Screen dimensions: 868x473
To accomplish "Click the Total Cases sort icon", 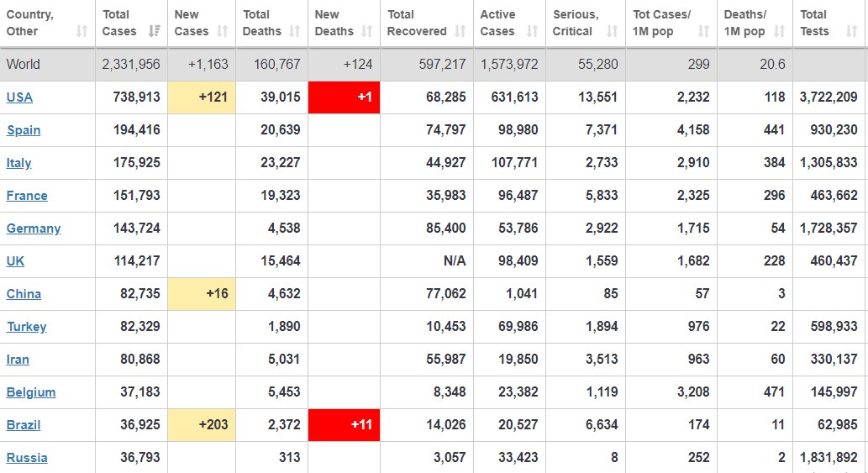I will tap(155, 31).
